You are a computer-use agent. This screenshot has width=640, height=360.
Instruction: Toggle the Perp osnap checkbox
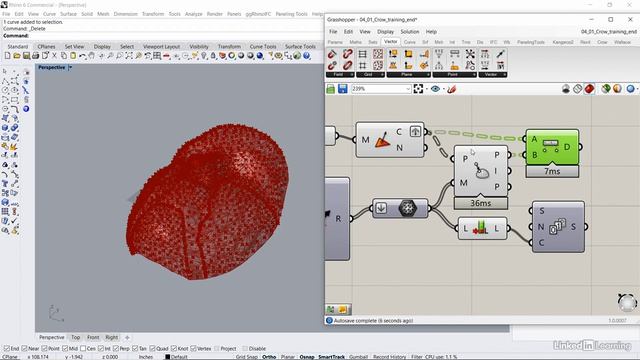(116, 348)
